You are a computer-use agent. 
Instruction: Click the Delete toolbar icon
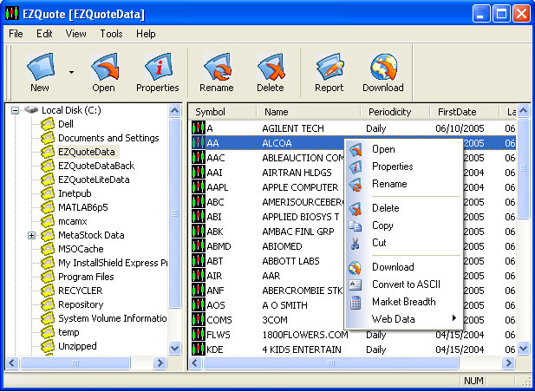tap(271, 67)
